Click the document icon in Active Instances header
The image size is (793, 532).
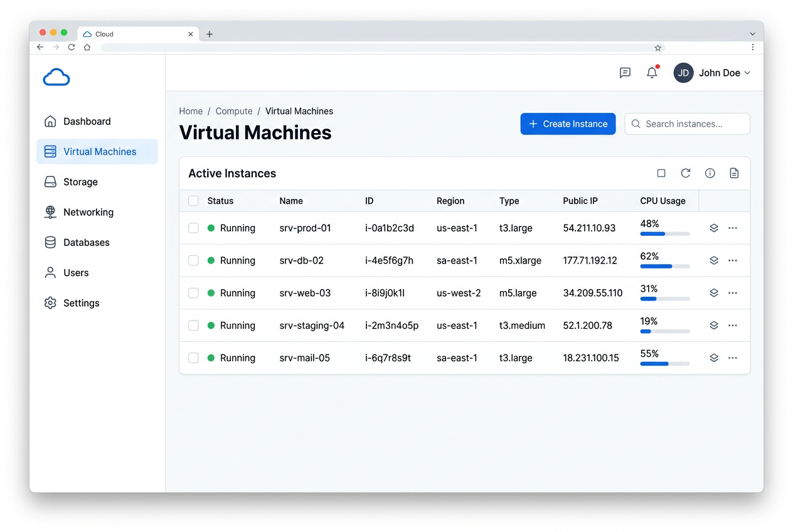734,173
